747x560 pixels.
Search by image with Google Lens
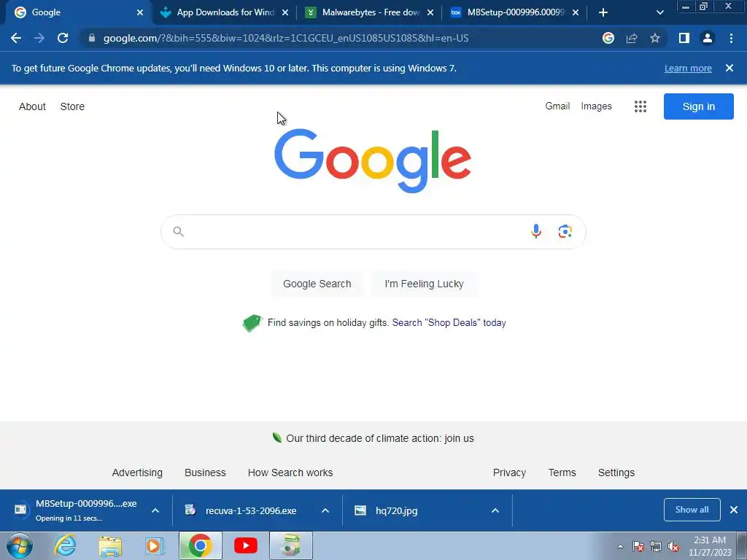[565, 231]
